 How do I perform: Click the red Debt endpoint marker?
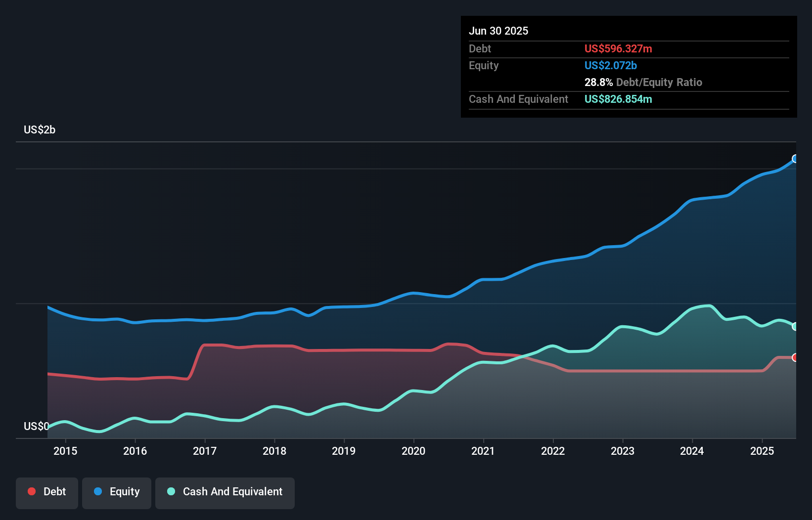[x=795, y=357]
